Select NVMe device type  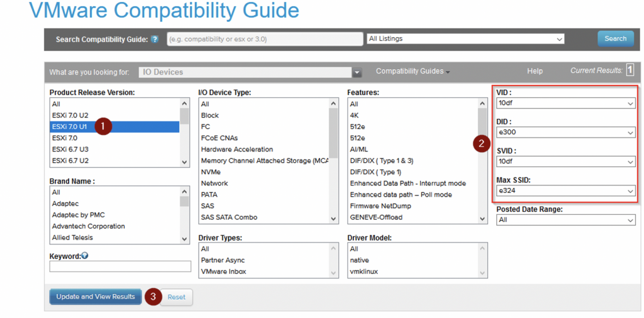click(264, 172)
